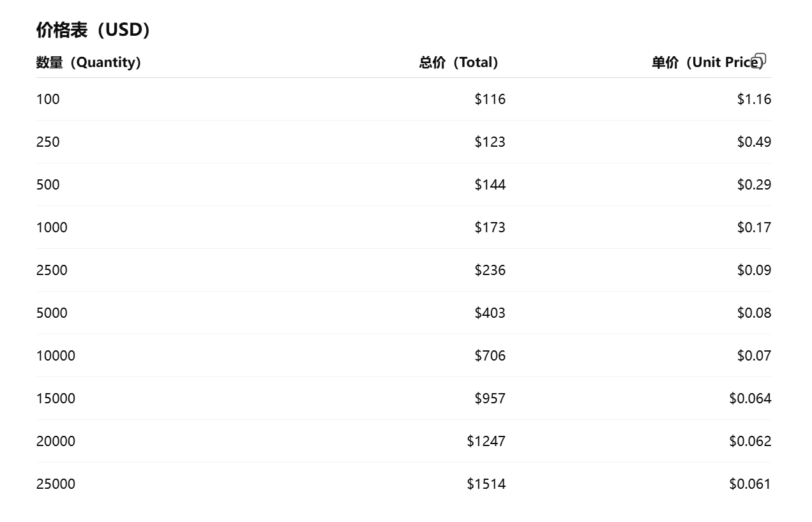
Task: Select the $706 total cell
Action: click(x=490, y=355)
